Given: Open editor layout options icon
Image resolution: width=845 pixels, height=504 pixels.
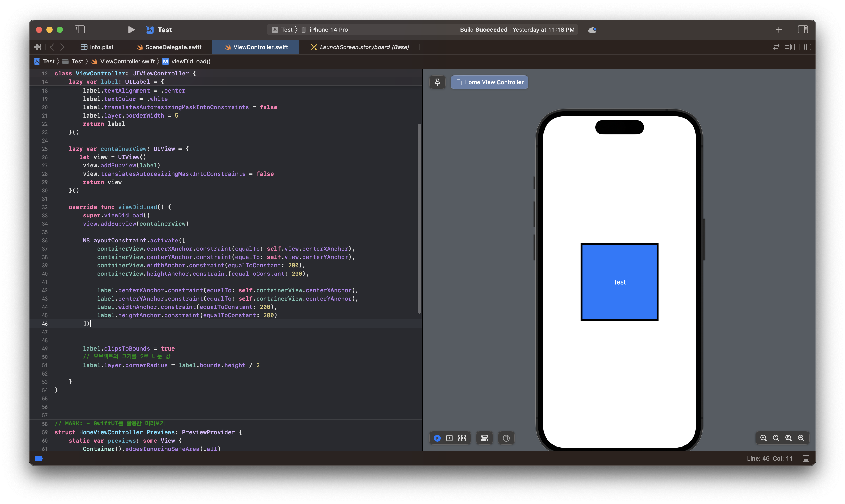Looking at the screenshot, I should (x=790, y=47).
